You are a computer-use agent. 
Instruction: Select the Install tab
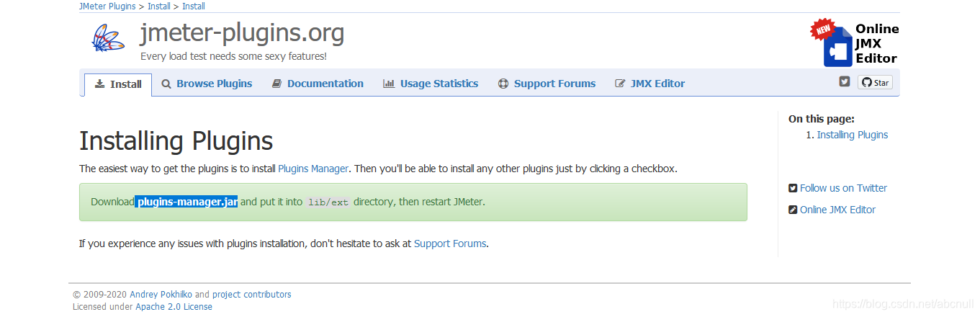click(118, 84)
